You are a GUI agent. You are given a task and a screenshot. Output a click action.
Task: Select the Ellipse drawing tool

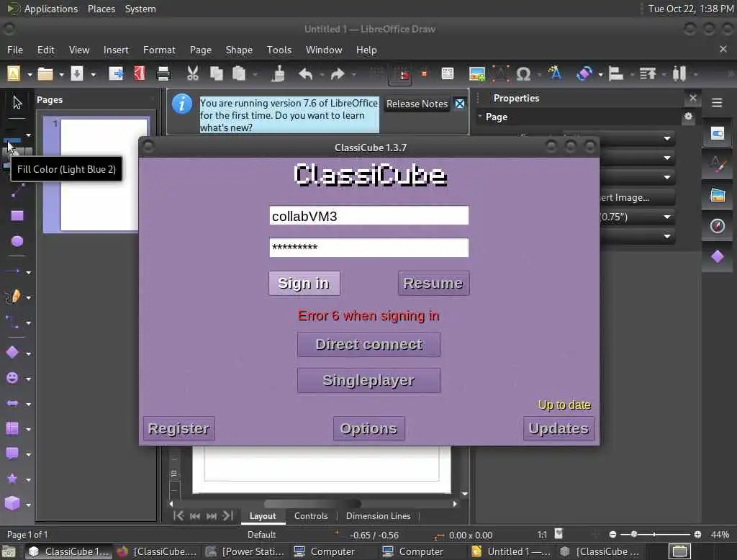click(17, 241)
